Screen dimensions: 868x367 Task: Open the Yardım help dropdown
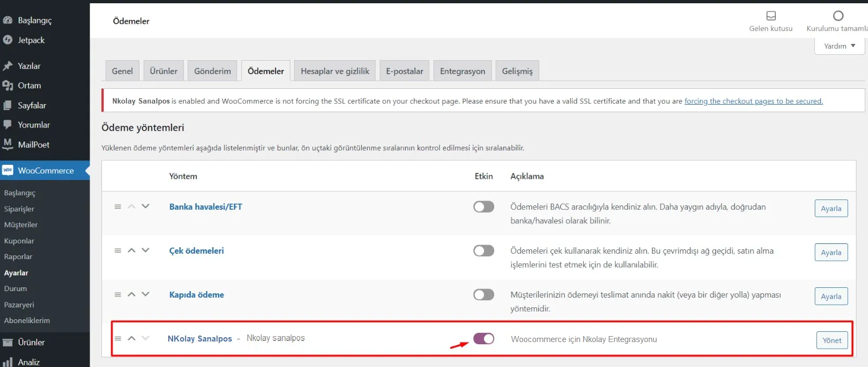[x=839, y=46]
